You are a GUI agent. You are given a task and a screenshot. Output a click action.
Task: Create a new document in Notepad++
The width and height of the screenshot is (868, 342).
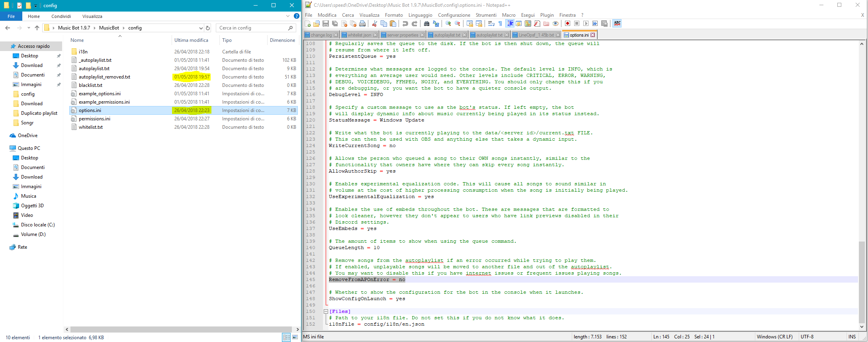coord(307,24)
